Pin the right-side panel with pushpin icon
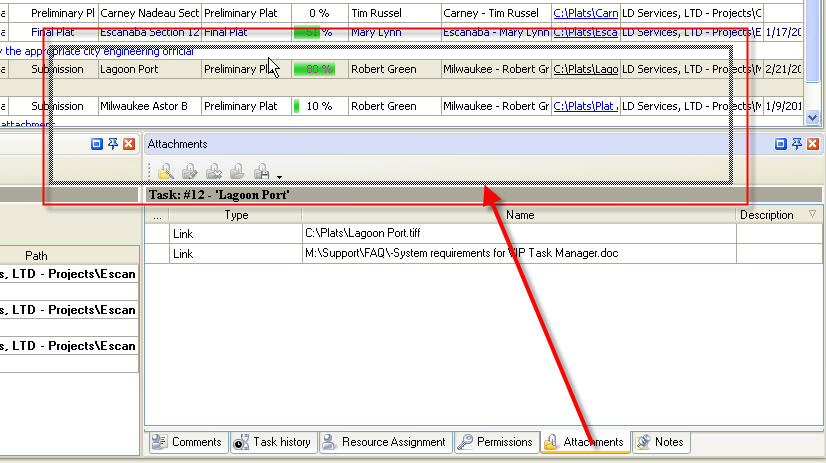This screenshot has width=826, height=463. (x=795, y=144)
